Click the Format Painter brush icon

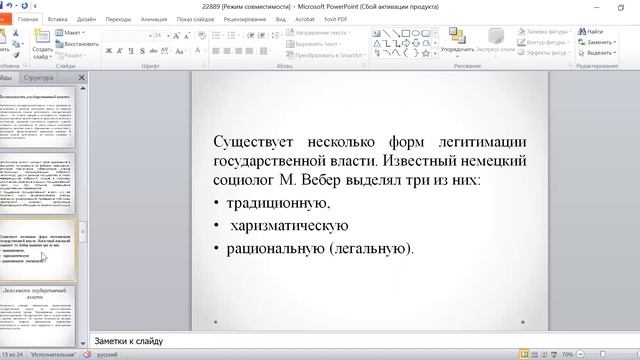(x=16, y=54)
